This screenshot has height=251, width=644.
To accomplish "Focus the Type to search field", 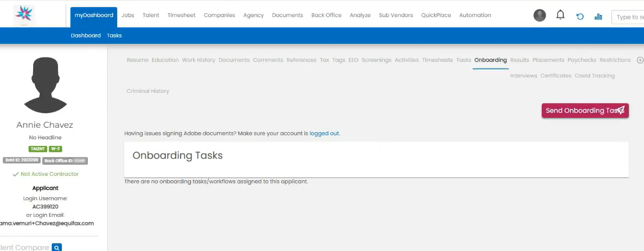I will pyautogui.click(x=627, y=17).
